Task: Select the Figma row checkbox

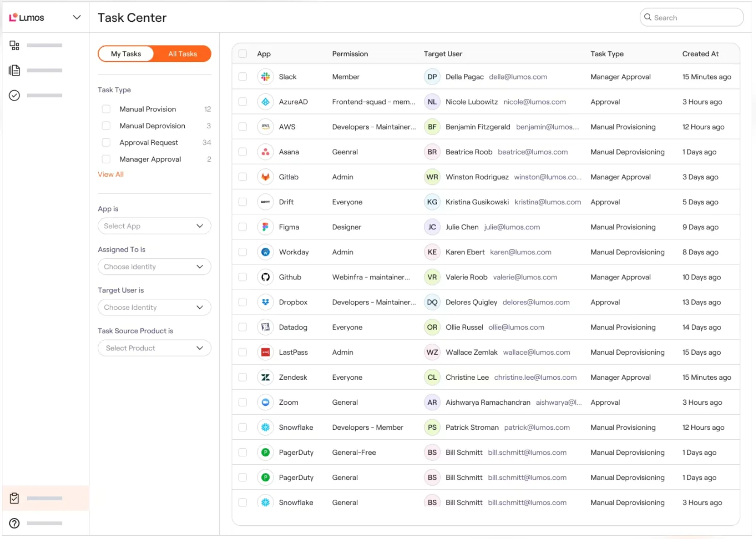Action: [x=243, y=227]
